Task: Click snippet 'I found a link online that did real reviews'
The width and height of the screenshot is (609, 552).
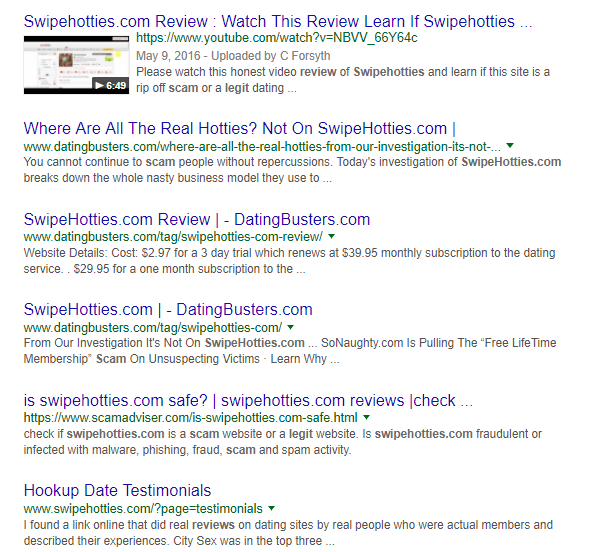Action: click(x=288, y=533)
